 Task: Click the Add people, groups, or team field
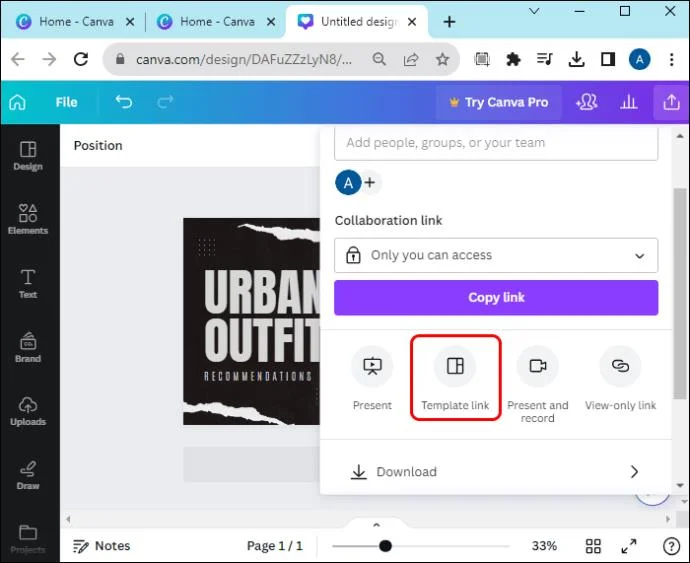(496, 143)
